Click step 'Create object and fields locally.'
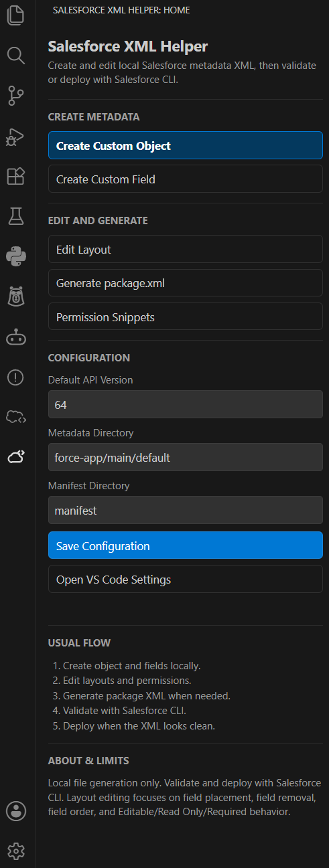This screenshot has height=868, width=329. click(131, 666)
